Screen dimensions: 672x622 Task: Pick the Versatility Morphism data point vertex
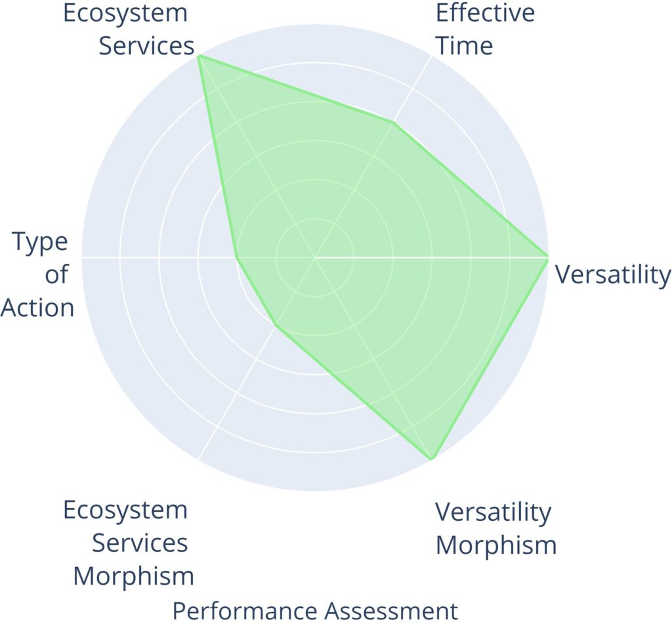431,459
